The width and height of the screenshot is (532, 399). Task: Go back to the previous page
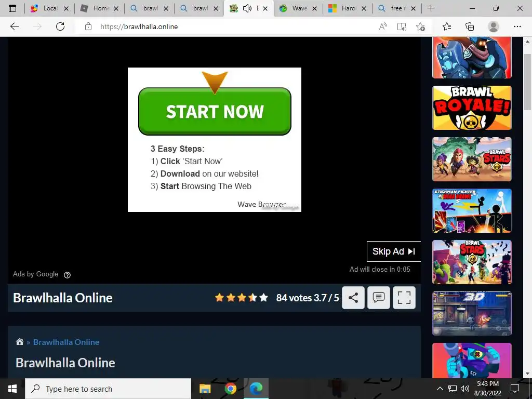(x=14, y=26)
